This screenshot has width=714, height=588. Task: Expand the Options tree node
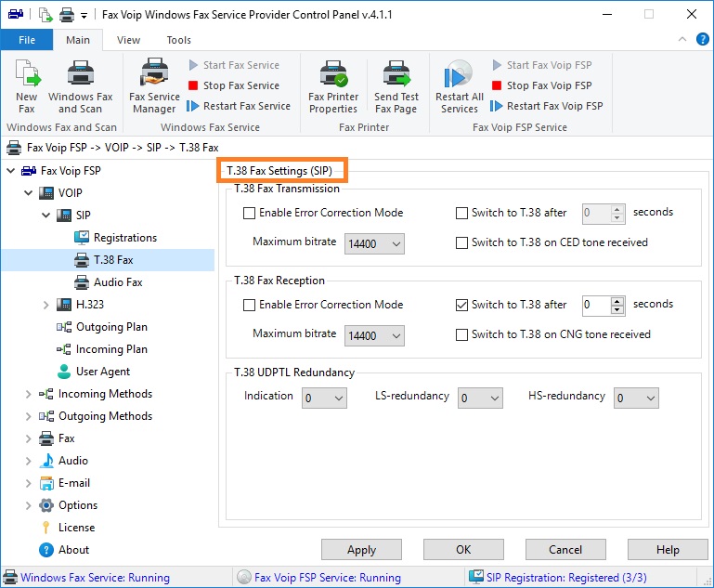(x=28, y=505)
